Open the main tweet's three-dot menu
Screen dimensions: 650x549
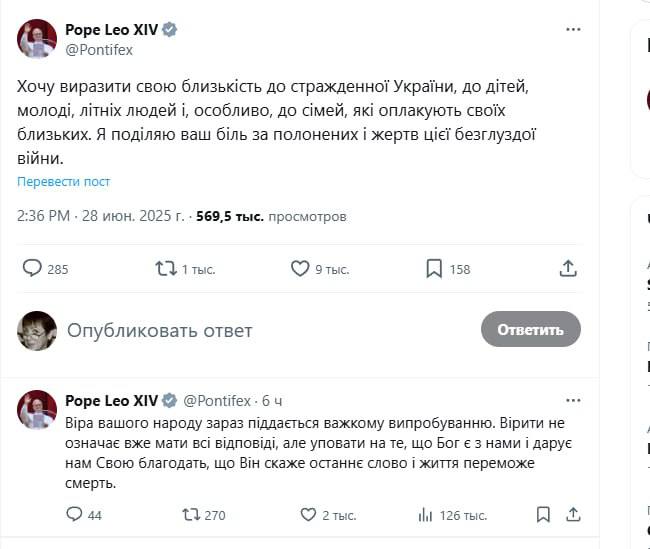(x=573, y=30)
